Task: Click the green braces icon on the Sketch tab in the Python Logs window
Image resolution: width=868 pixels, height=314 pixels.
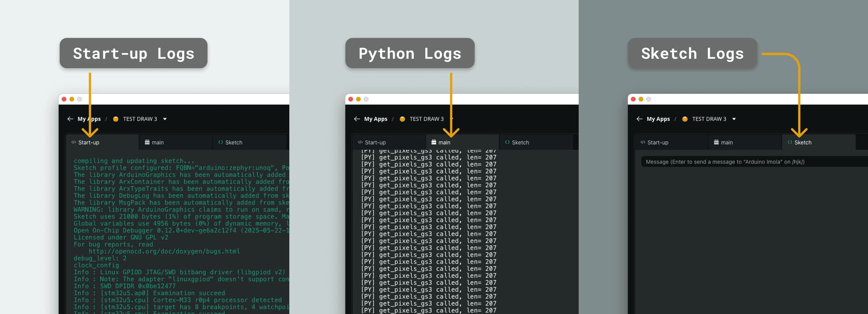Action: [x=507, y=142]
